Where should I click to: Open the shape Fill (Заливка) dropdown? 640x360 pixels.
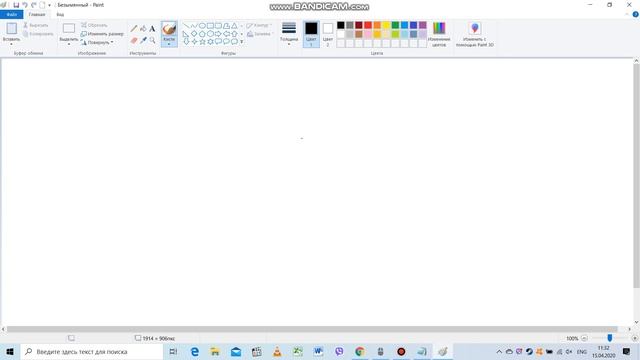(260, 34)
